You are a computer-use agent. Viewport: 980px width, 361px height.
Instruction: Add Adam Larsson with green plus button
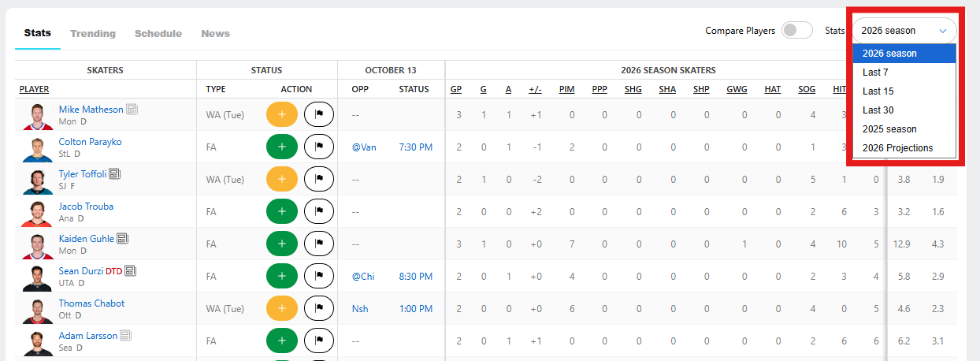pyautogui.click(x=281, y=341)
